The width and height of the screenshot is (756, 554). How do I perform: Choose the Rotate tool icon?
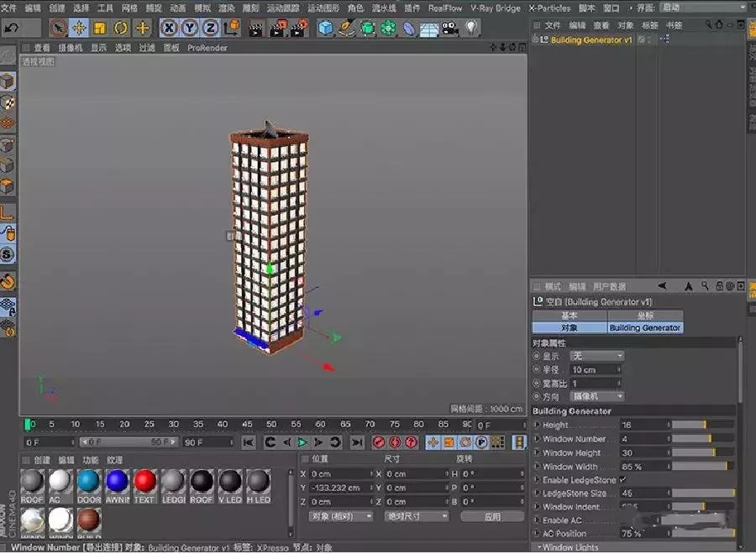point(121,28)
